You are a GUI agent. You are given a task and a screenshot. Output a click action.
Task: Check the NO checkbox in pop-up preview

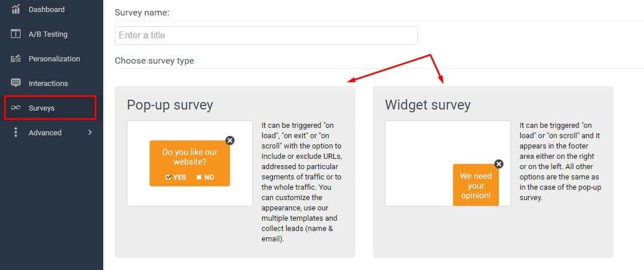click(x=198, y=177)
